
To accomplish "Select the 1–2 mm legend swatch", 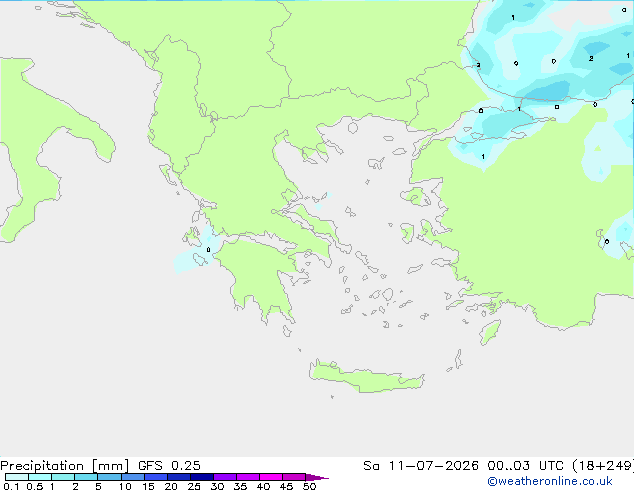I will pyautogui.click(x=63, y=477).
